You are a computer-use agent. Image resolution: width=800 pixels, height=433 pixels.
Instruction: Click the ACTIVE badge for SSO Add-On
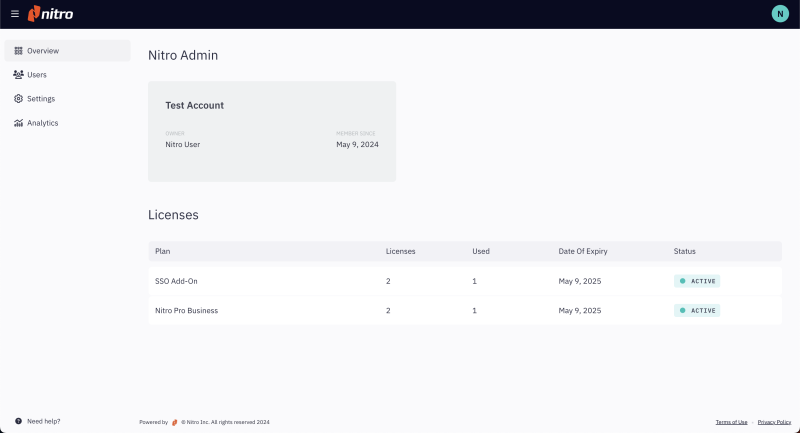[697, 281]
